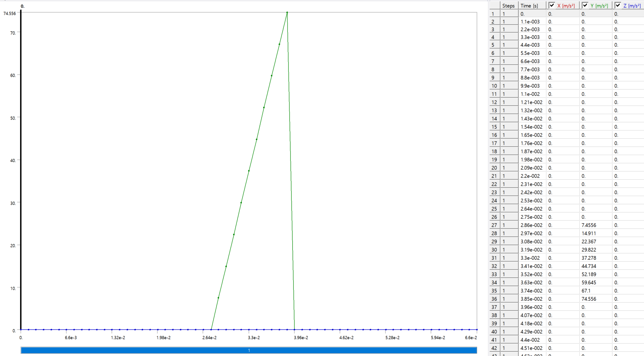Select the blue step 1 bar below the graph
The height and width of the screenshot is (356, 644).
coord(249,350)
